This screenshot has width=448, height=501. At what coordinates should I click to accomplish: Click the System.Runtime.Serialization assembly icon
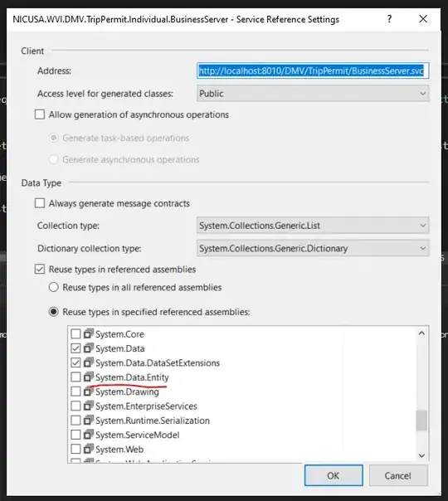tap(88, 421)
